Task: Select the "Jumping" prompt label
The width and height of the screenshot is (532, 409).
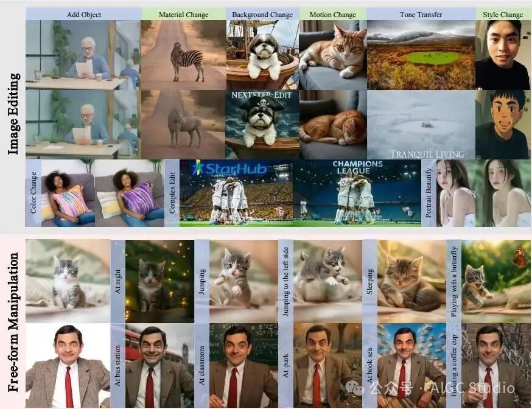Action: click(201, 281)
